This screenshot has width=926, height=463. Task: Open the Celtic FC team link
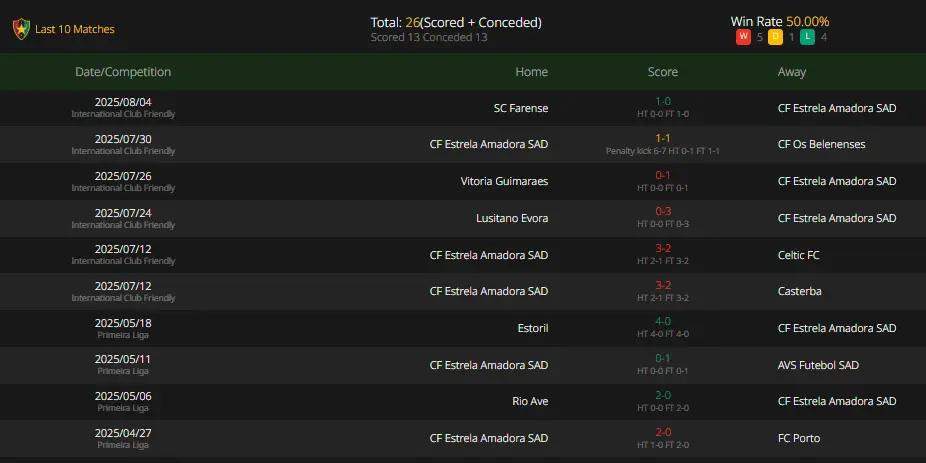point(798,255)
